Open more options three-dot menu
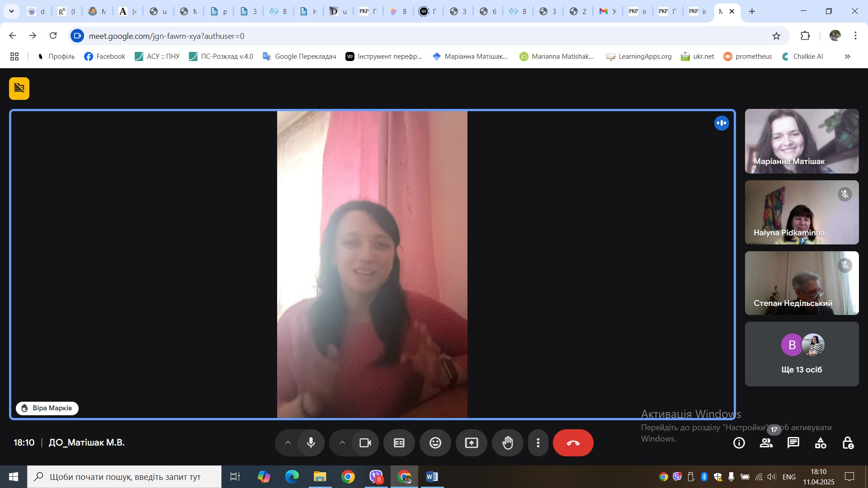The width and height of the screenshot is (868, 488). pyautogui.click(x=538, y=443)
